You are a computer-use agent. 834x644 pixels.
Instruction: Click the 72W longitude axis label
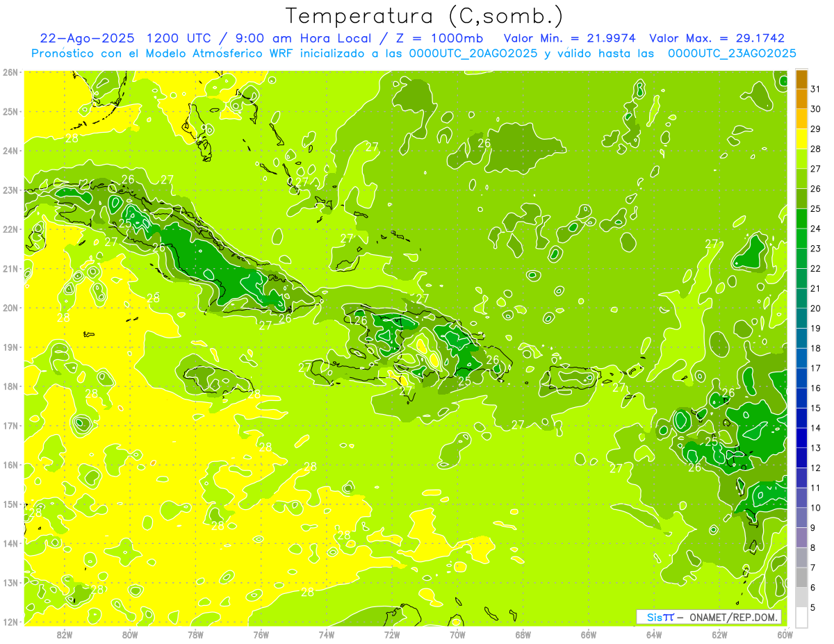(x=392, y=634)
